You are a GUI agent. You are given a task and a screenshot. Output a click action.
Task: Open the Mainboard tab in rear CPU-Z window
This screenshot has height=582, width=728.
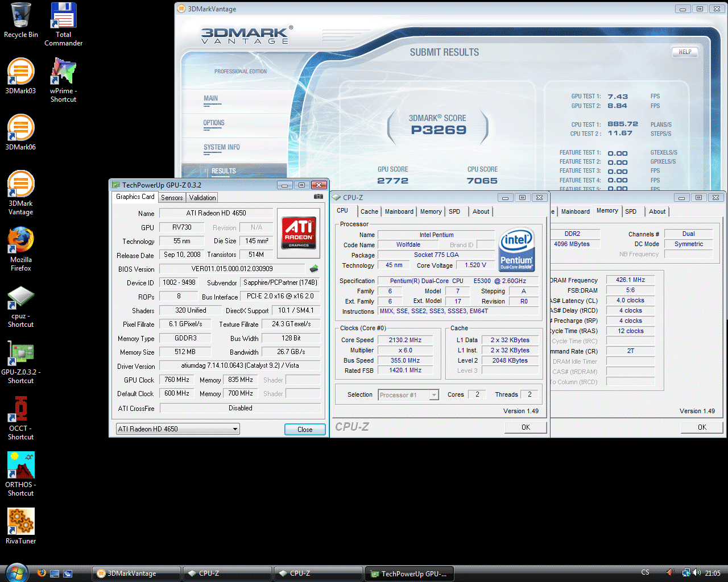(575, 211)
